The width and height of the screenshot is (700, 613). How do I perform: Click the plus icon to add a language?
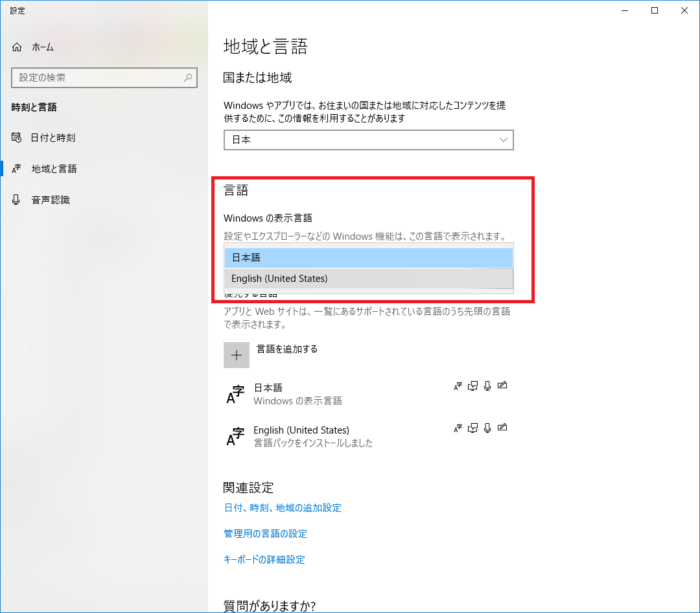pyautogui.click(x=237, y=355)
